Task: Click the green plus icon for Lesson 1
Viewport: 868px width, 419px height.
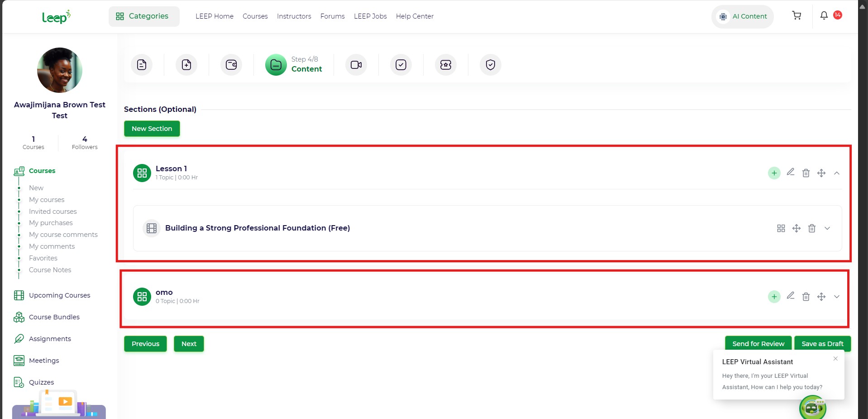Action: point(774,173)
